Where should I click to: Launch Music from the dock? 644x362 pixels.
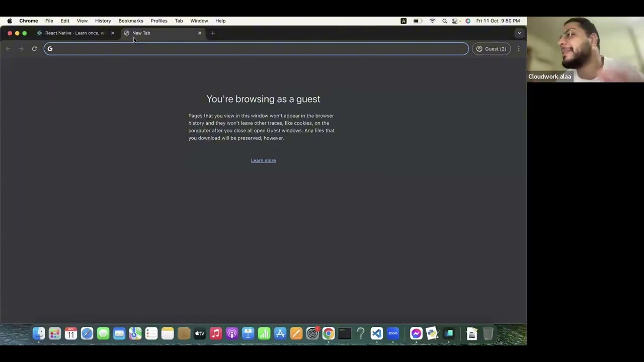pos(216,333)
